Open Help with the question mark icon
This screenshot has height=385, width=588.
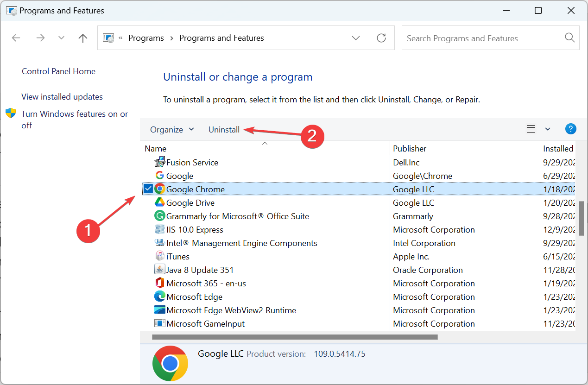(x=571, y=129)
